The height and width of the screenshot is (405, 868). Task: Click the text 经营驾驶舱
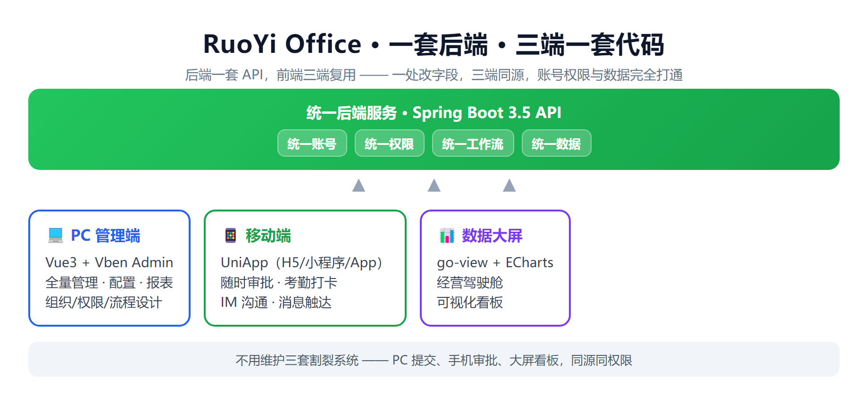(x=470, y=282)
